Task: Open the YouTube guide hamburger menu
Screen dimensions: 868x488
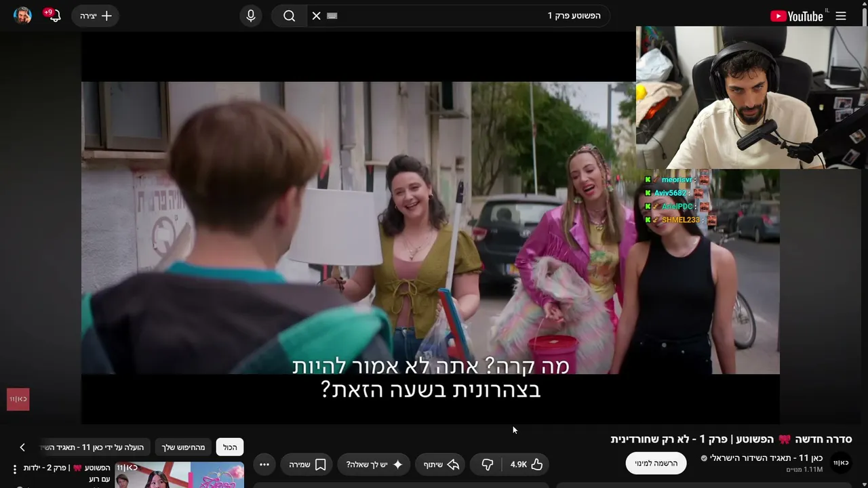Action: (841, 16)
